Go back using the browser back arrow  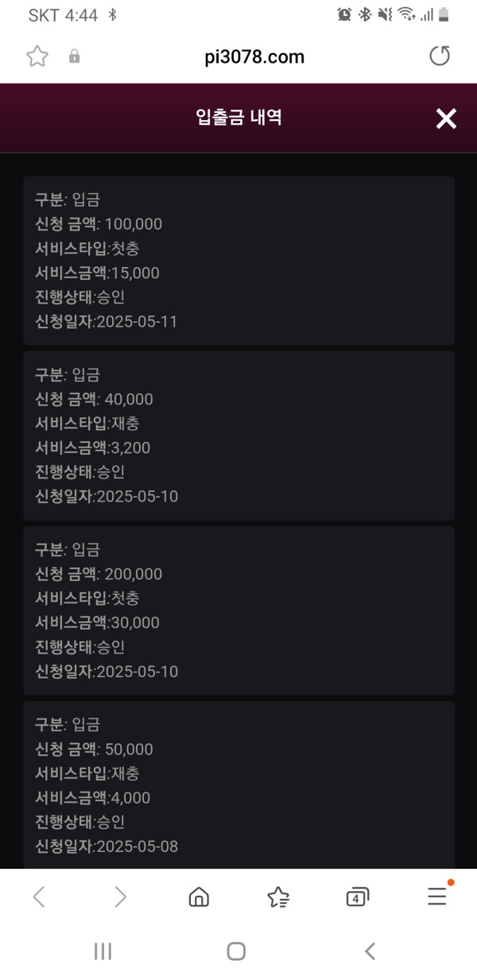(x=38, y=897)
